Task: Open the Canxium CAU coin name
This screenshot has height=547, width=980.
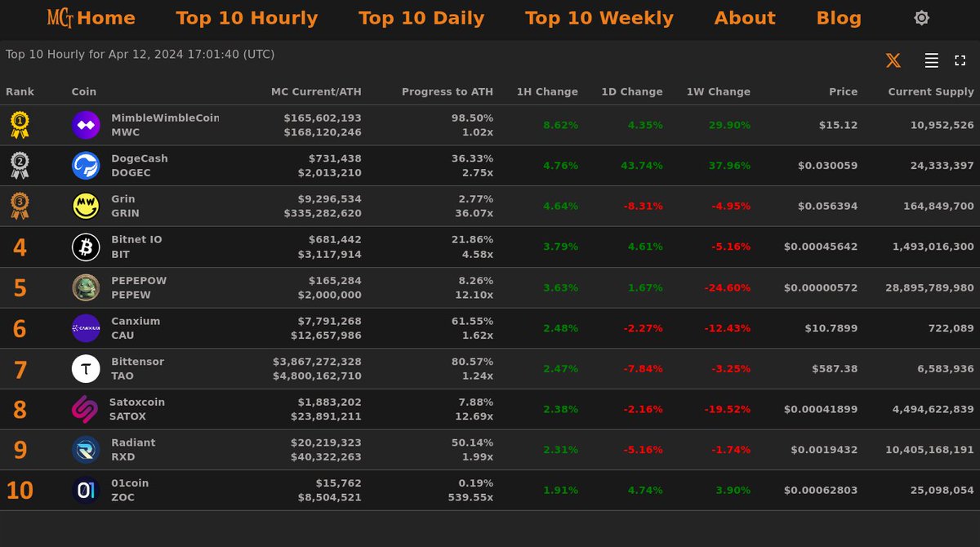Action: click(x=136, y=328)
